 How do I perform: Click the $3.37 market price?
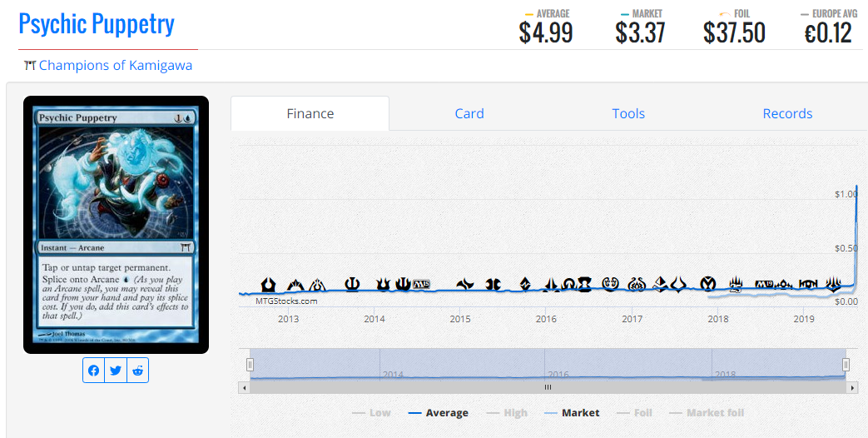pyautogui.click(x=640, y=32)
